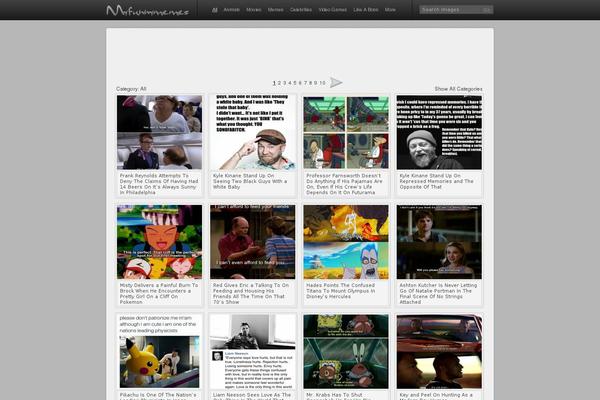Click the search submit icon

coord(487,10)
